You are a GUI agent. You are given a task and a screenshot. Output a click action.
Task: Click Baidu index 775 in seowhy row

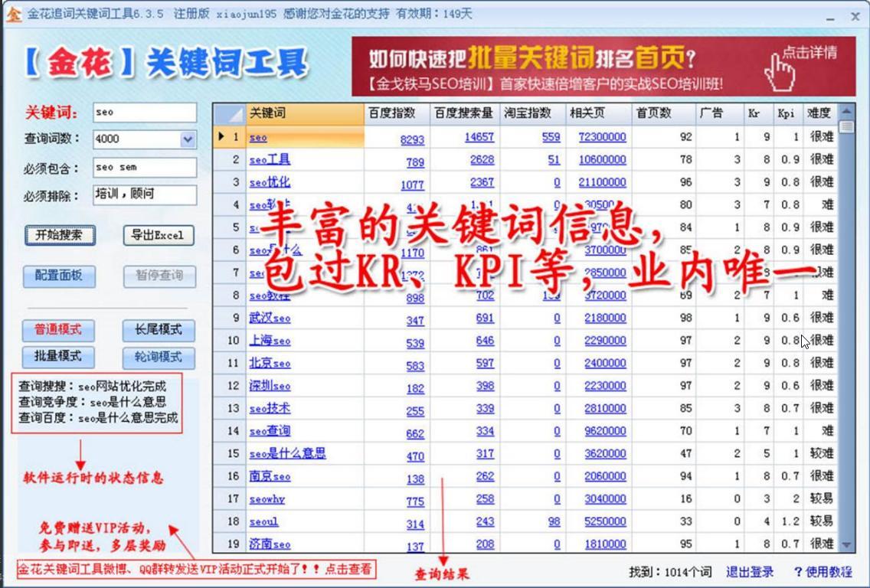pyautogui.click(x=415, y=502)
